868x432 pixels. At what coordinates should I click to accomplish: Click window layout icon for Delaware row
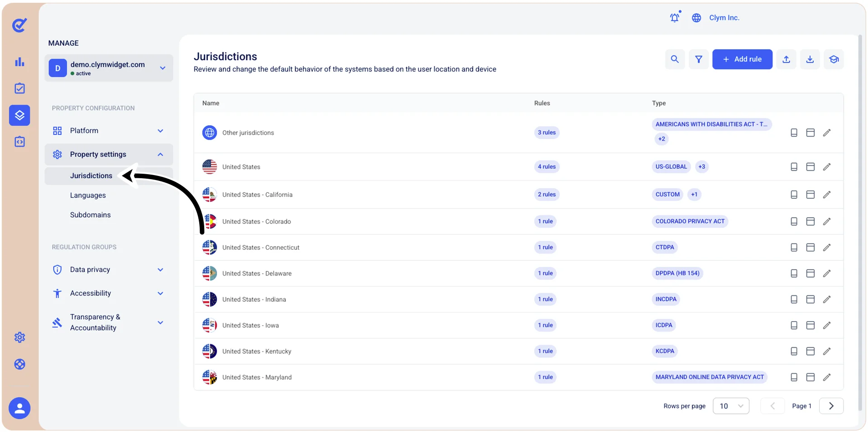click(x=810, y=273)
